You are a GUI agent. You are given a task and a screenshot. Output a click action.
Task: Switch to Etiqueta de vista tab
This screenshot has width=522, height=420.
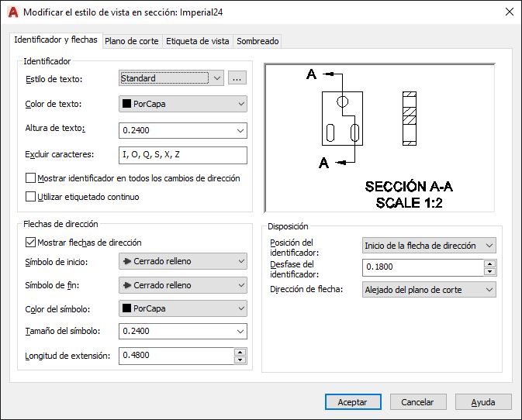(198, 41)
